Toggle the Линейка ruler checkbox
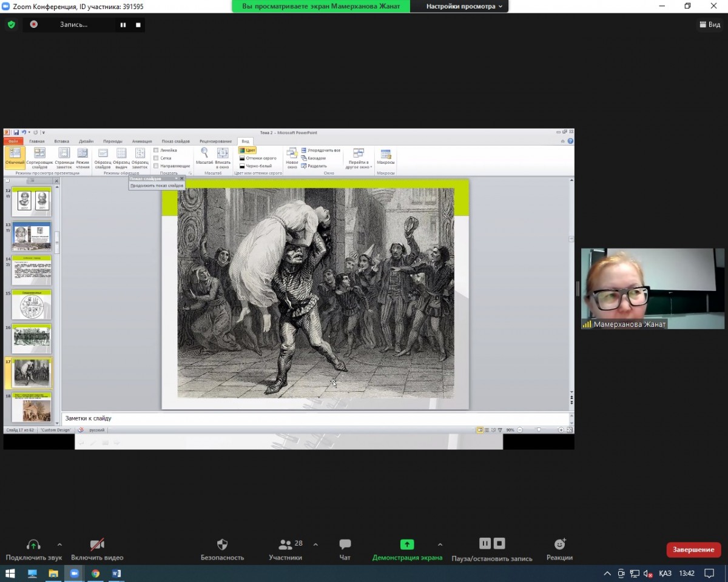Viewport: 728px width, 582px height. pyautogui.click(x=157, y=150)
